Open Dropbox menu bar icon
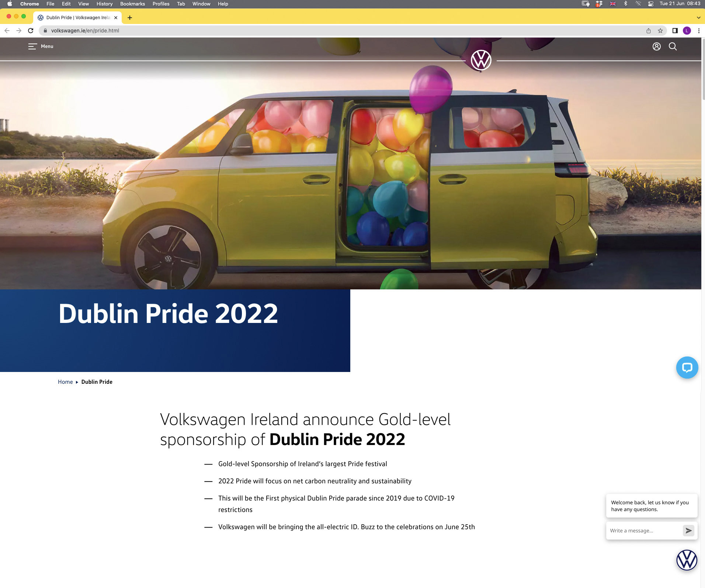 tap(599, 4)
